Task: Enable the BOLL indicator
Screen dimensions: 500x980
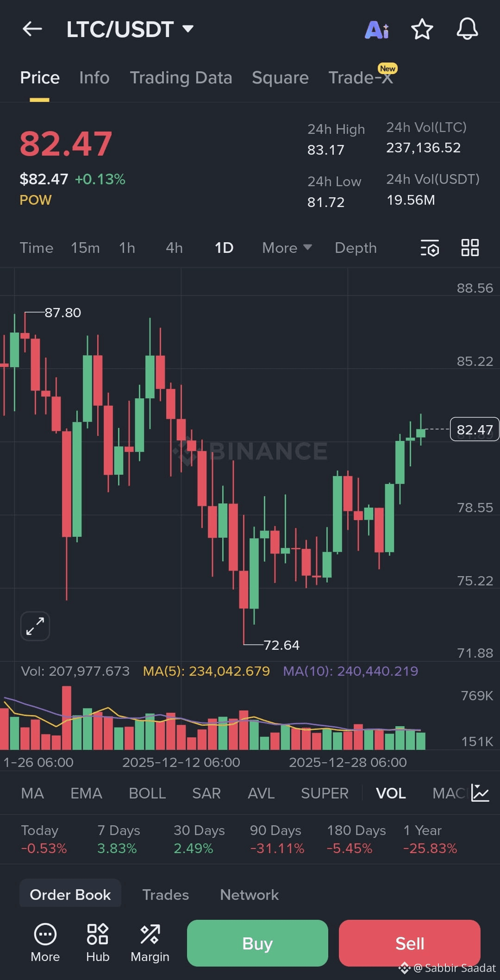Action: pyautogui.click(x=147, y=793)
